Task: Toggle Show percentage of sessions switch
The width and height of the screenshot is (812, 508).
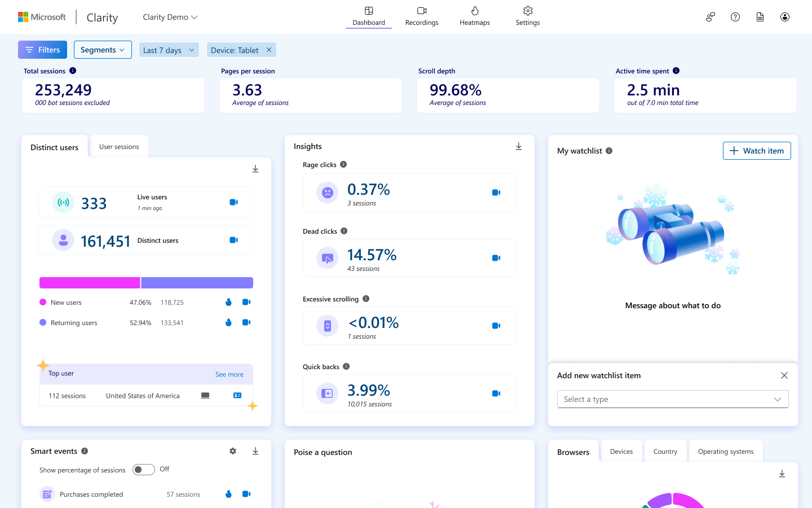Action: (143, 469)
